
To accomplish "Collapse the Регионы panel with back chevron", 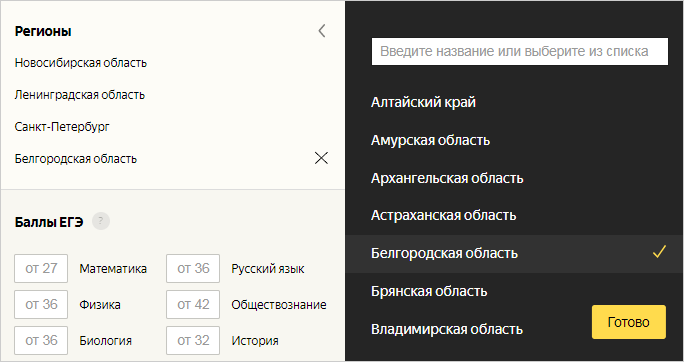I will 322,31.
